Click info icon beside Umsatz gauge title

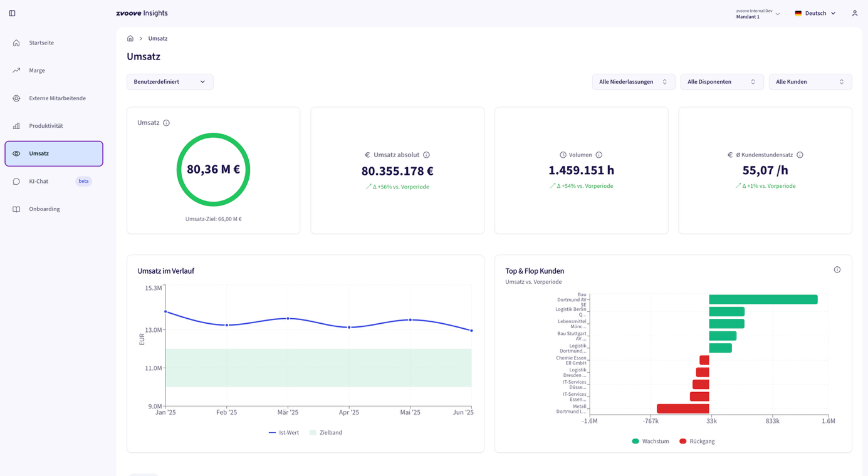pyautogui.click(x=166, y=123)
